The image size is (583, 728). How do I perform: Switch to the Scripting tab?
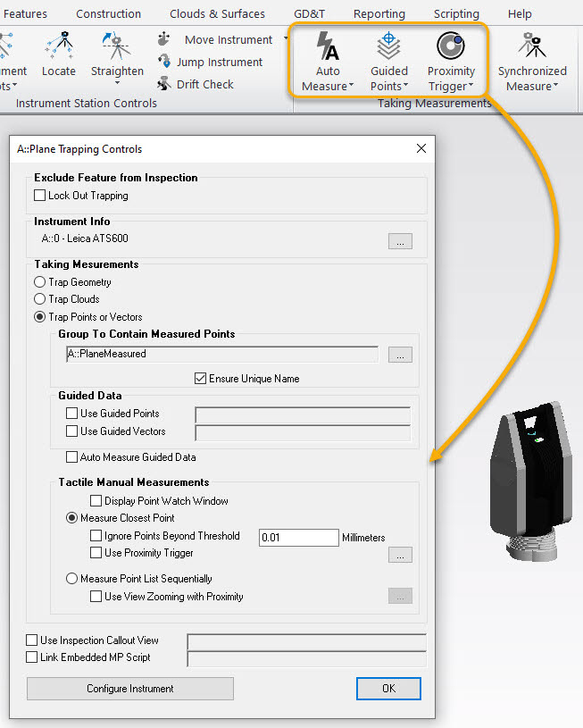456,14
